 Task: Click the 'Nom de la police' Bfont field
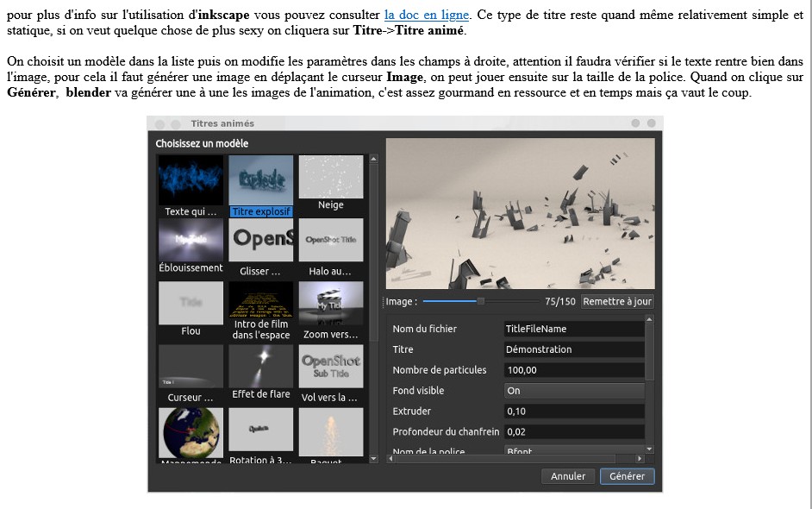coord(574,450)
